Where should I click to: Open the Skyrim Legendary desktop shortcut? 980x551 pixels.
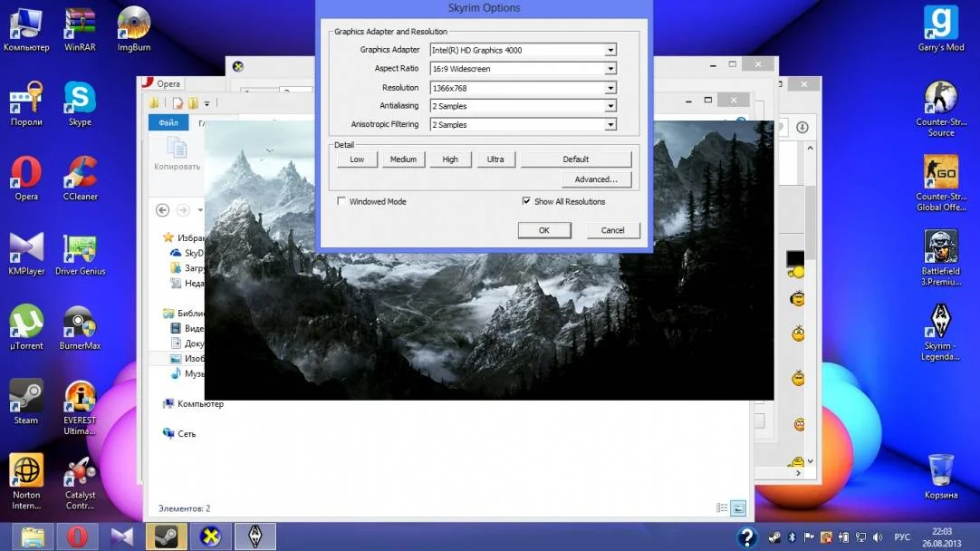941,332
